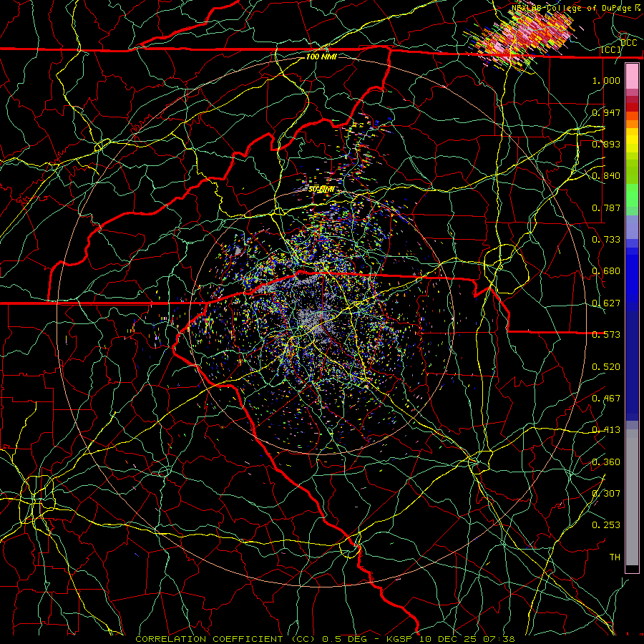Click the [CC] legend unit label

pos(611,49)
